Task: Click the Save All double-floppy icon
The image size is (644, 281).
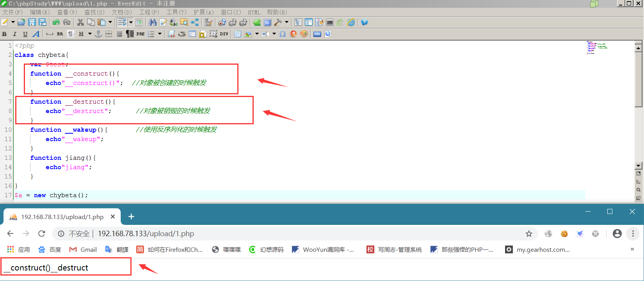Action: coord(43,22)
